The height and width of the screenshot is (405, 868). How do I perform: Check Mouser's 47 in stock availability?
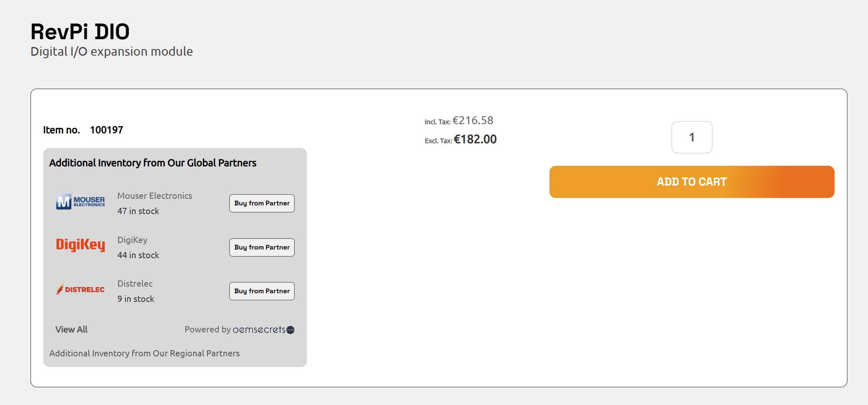[x=138, y=211]
